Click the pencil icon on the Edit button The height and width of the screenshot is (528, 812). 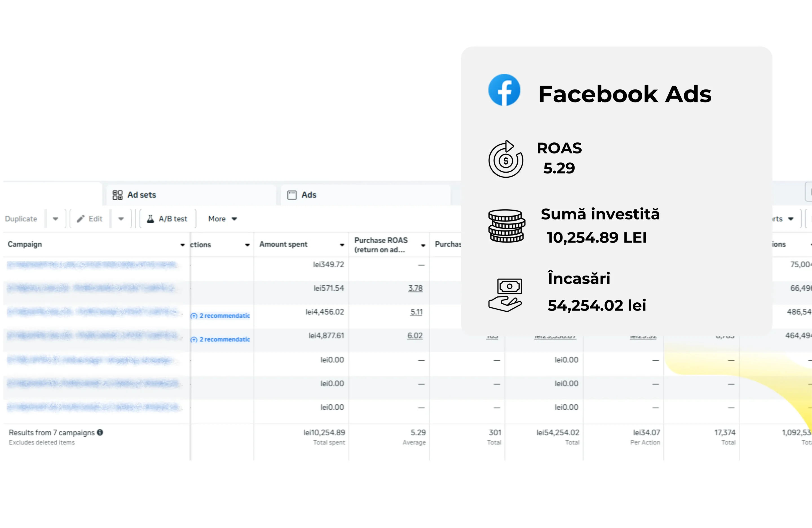[81, 219]
